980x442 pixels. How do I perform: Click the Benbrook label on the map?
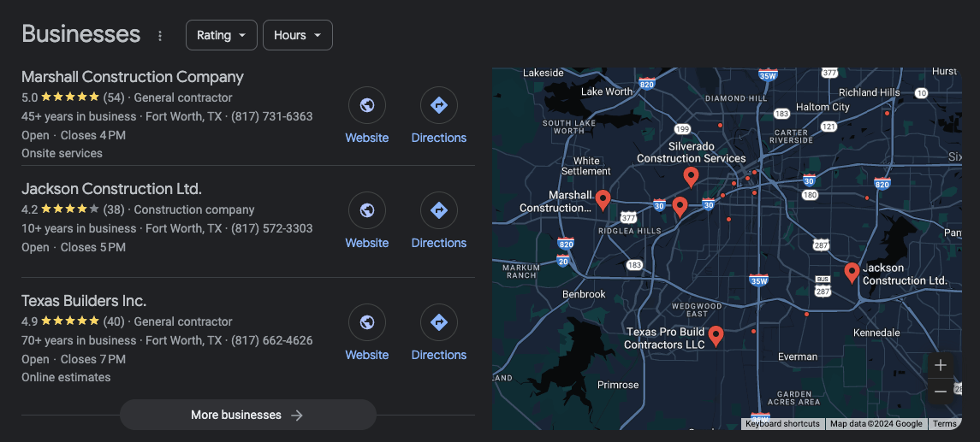[x=584, y=294]
